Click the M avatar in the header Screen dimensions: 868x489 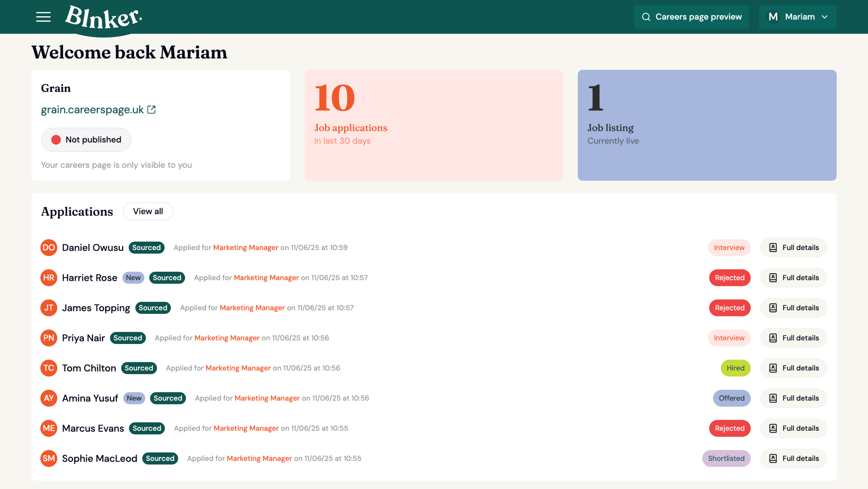[x=773, y=17]
